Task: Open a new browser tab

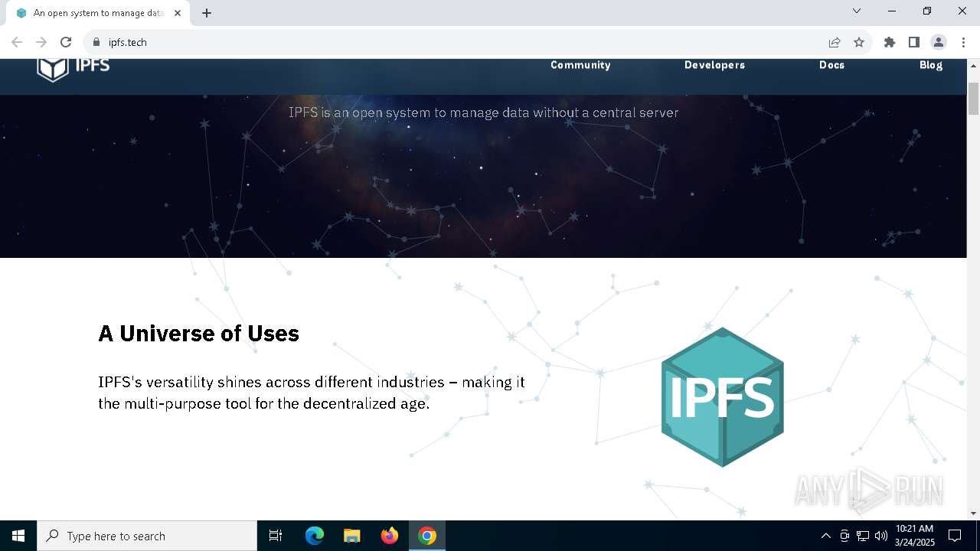Action: 207,13
